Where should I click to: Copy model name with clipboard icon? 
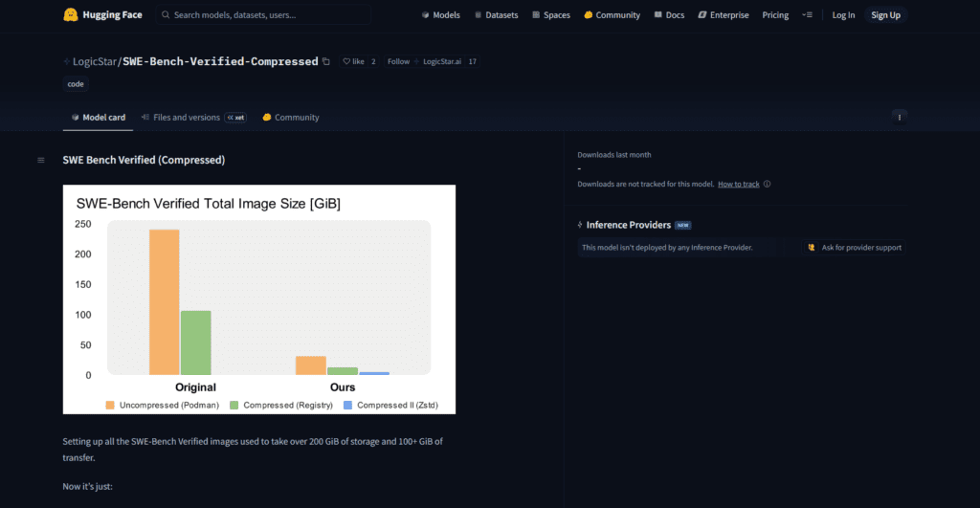click(325, 61)
